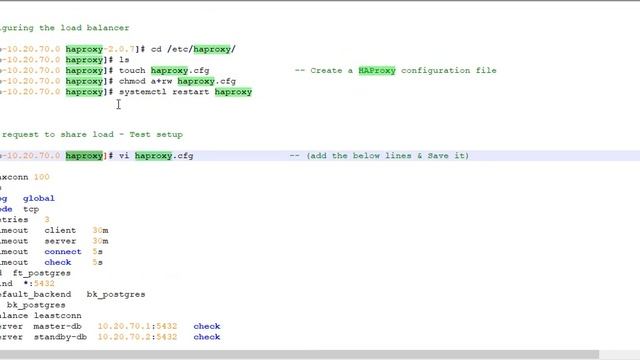Screen dimensions: 640x360
Task: Click the 'systemctl restart haproxy' command
Action: tap(185, 92)
